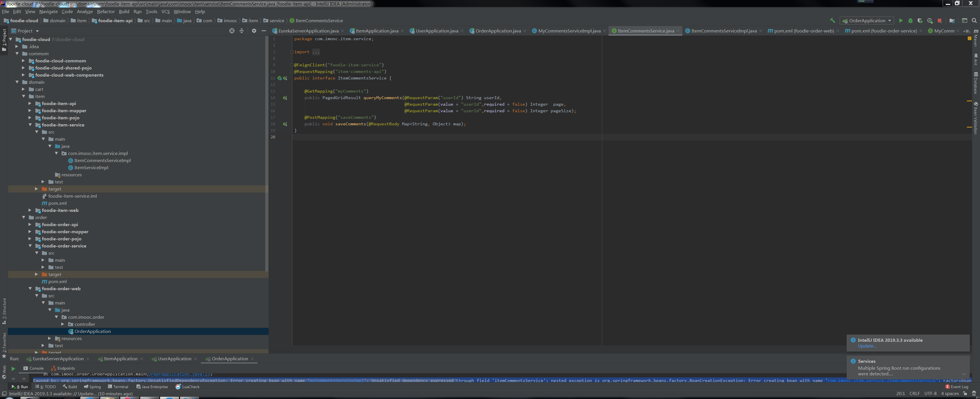Open the Terminal tool window
Viewport: 980px width, 399px height.
(118, 387)
